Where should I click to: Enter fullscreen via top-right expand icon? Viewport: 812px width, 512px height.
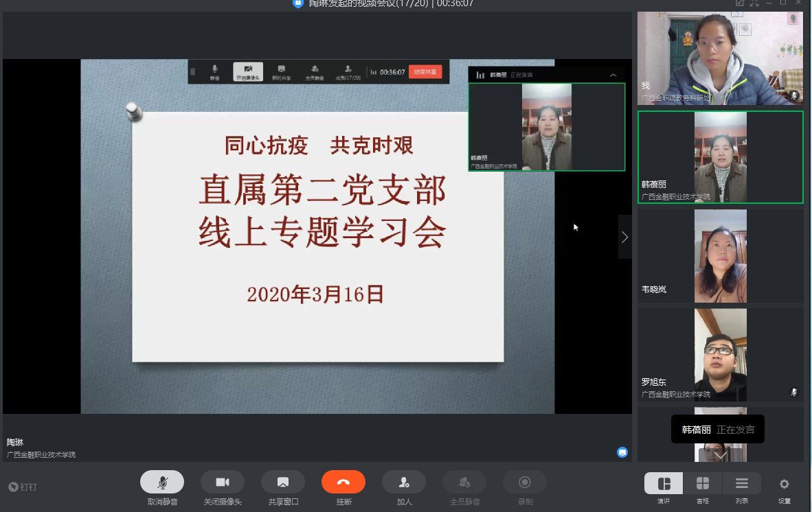(x=754, y=3)
